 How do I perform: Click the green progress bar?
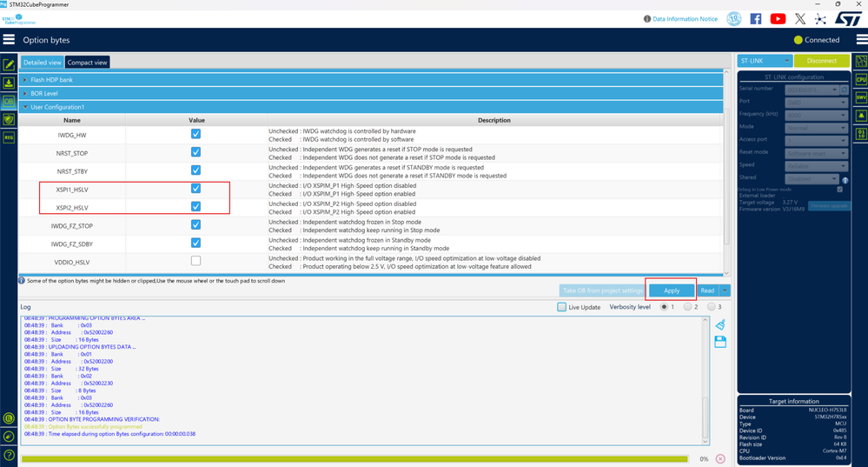(354, 458)
